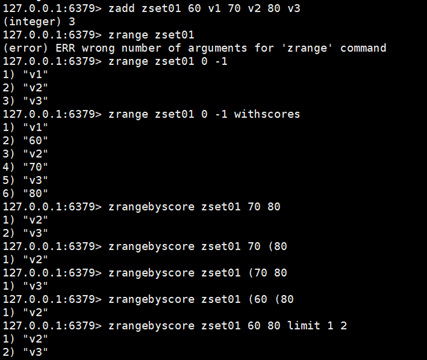427x360 pixels.
Task: Click the 'zrange zset01' command with missing arguments
Action: click(x=151, y=35)
